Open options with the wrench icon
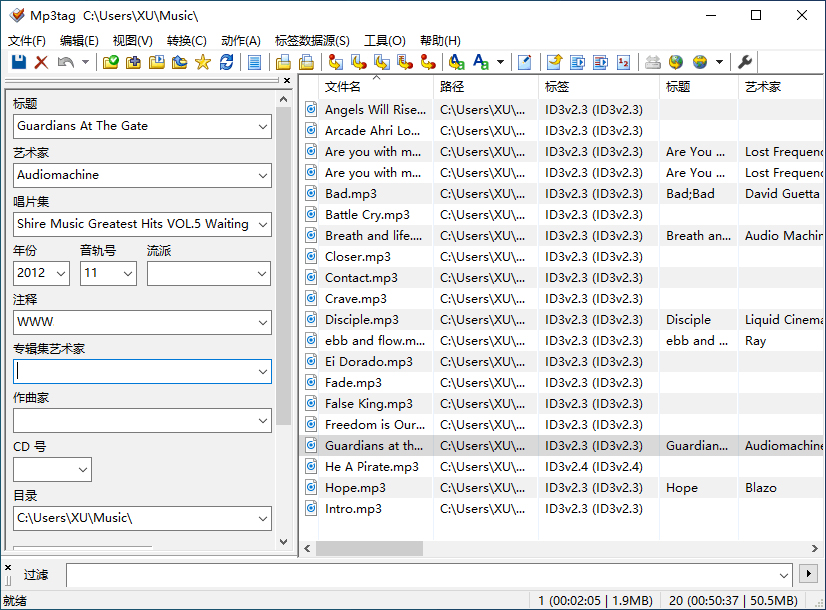Viewport: 826px width, 610px height. click(745, 62)
